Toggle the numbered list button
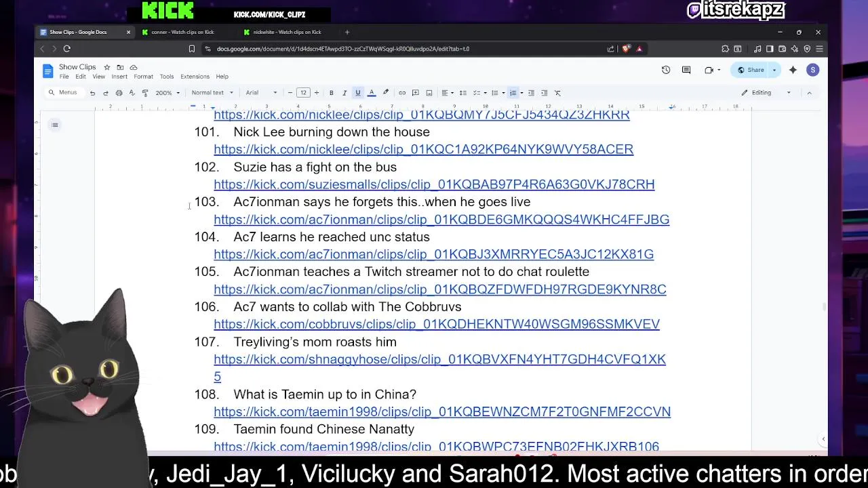The width and height of the screenshot is (868, 488). coord(513,93)
